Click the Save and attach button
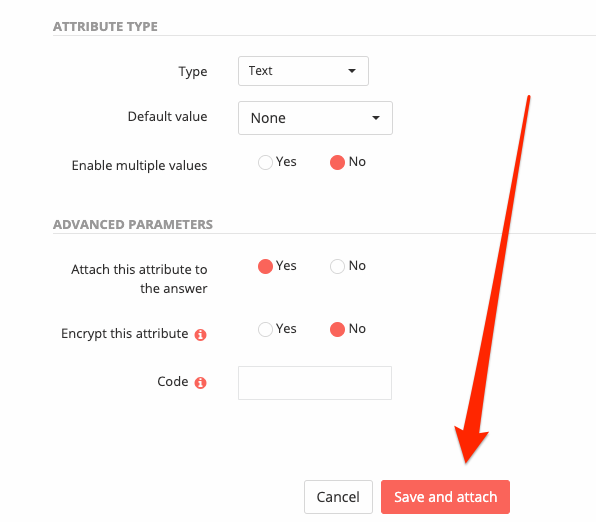Image resolution: width=596 pixels, height=522 pixels. click(x=445, y=497)
